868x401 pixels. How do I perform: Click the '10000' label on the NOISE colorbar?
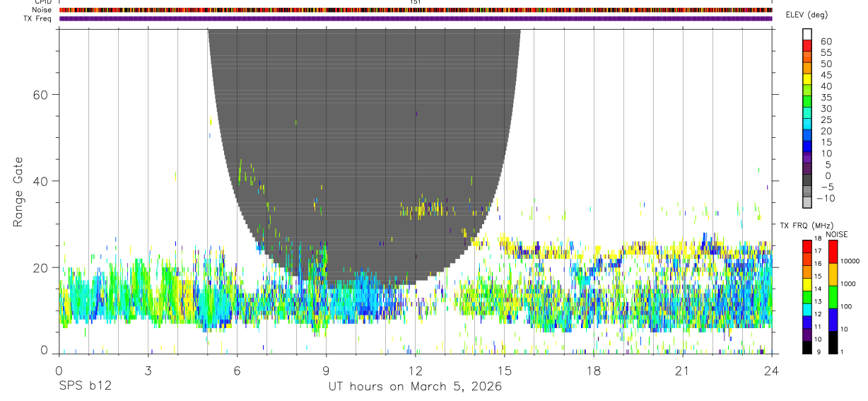tap(850, 261)
